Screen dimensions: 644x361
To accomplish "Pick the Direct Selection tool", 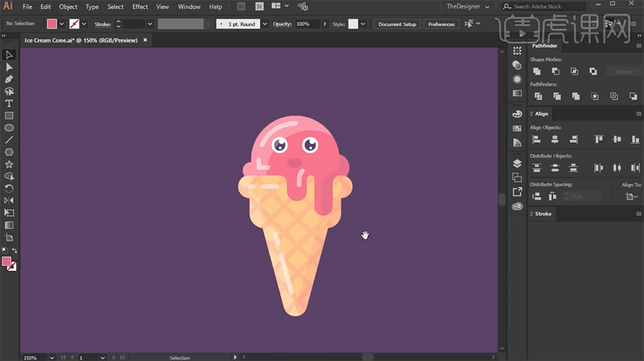I will pyautogui.click(x=9, y=67).
